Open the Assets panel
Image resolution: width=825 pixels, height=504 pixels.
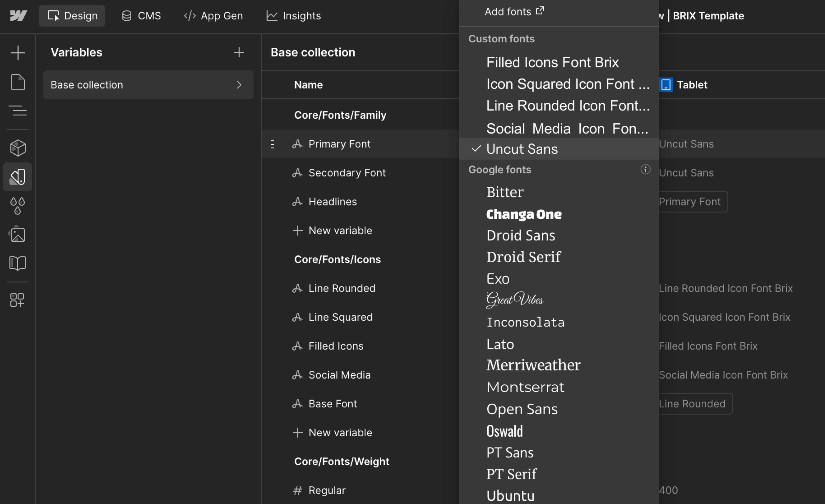pos(17,234)
